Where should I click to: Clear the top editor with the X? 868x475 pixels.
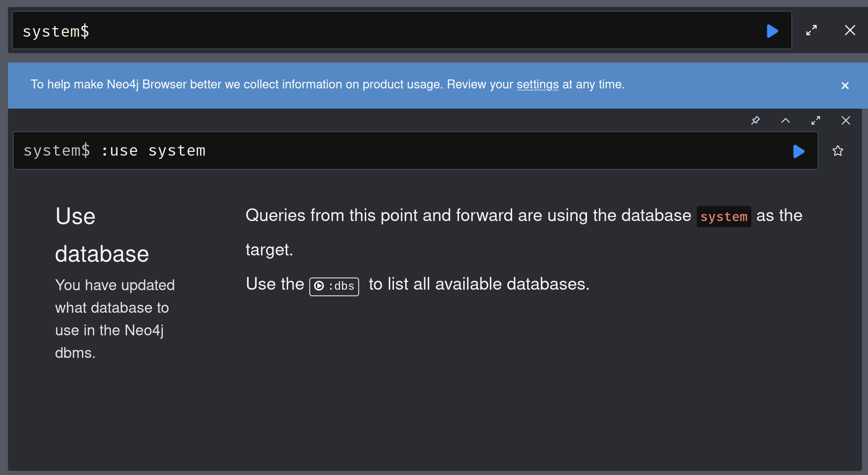click(850, 31)
